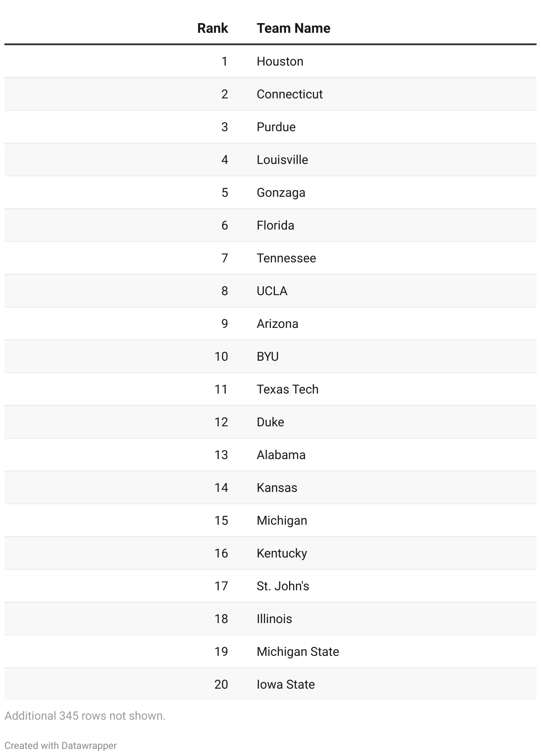The image size is (541, 756).
Task: Select the Houston team row
Action: (x=280, y=61)
